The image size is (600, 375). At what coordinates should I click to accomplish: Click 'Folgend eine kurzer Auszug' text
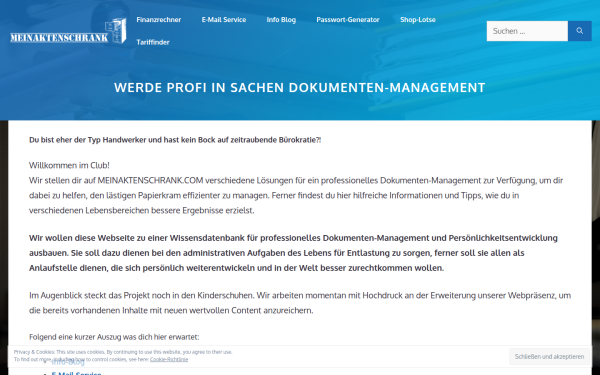(x=114, y=337)
